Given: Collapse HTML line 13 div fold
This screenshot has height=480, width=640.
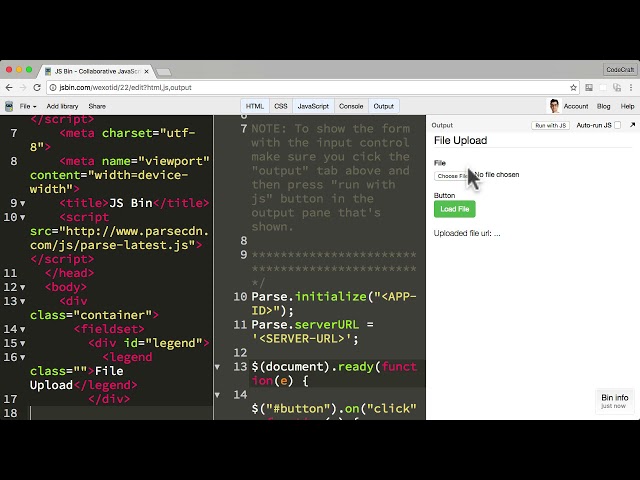Looking at the screenshot, I should pos(22,301).
